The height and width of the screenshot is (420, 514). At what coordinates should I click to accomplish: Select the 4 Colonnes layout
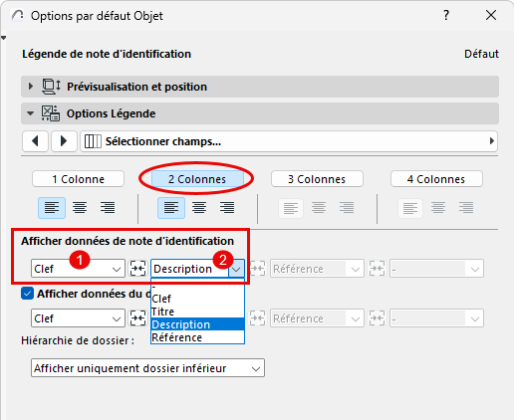click(x=436, y=179)
